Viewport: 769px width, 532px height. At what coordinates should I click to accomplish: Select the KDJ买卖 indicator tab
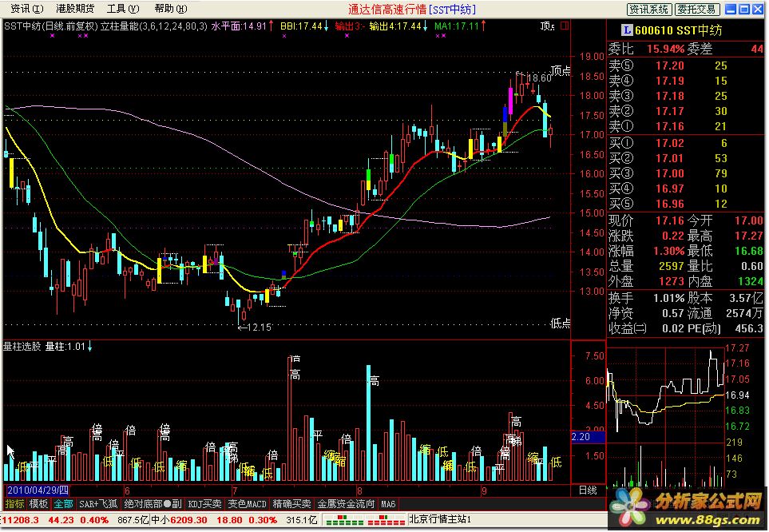pyautogui.click(x=204, y=504)
